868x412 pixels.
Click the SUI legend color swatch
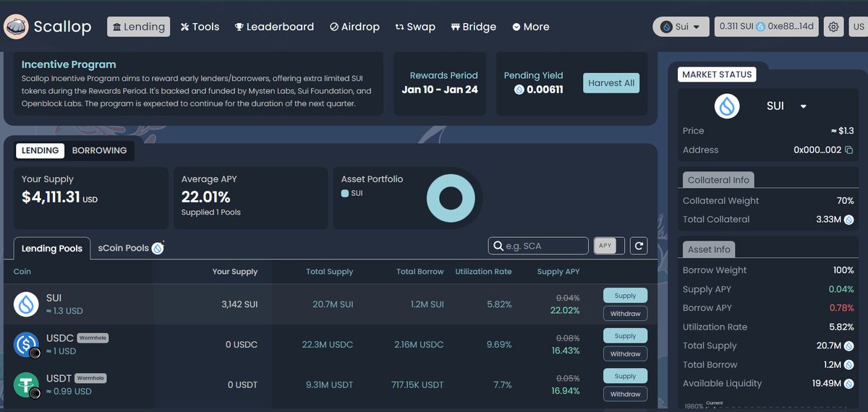345,194
